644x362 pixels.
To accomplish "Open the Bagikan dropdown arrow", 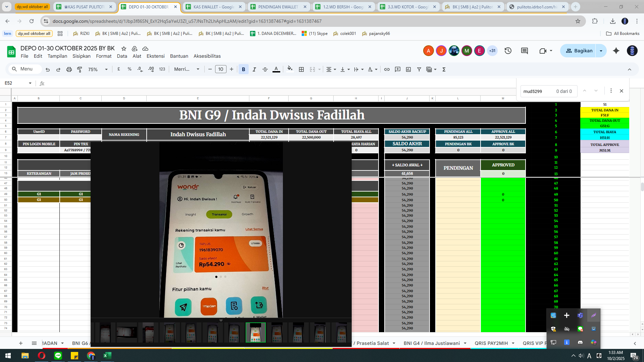I will coord(601,51).
